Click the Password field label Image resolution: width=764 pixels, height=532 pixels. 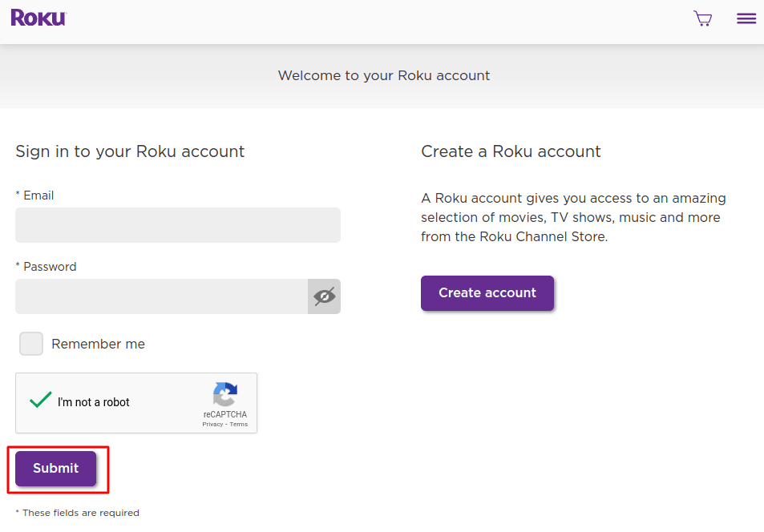coord(46,266)
